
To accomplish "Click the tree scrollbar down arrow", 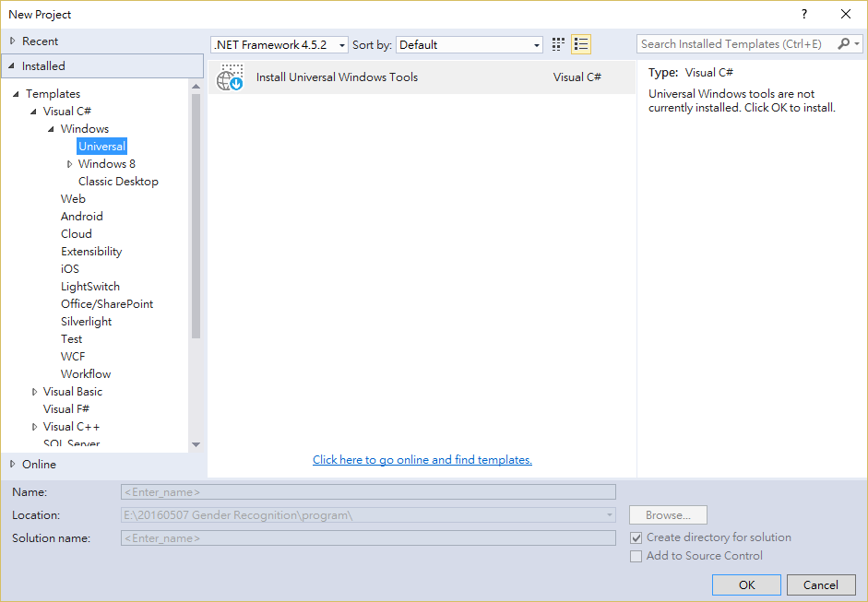I will 196,444.
